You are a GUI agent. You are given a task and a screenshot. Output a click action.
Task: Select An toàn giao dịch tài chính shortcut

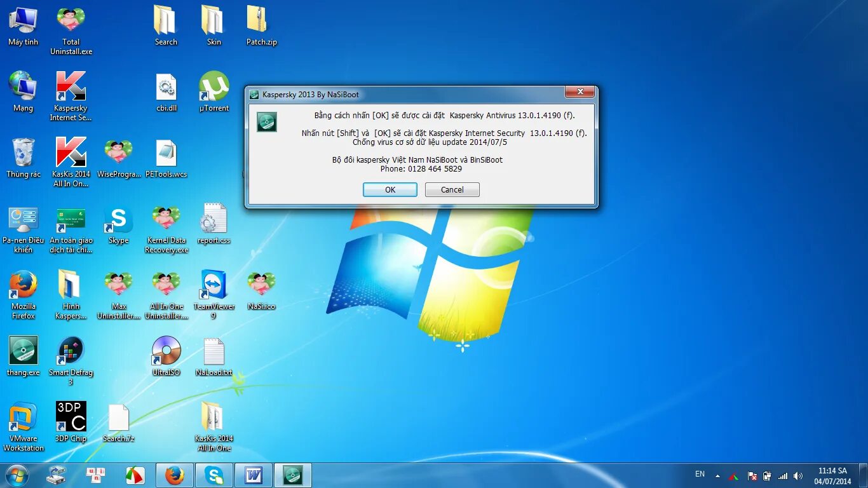click(71, 229)
